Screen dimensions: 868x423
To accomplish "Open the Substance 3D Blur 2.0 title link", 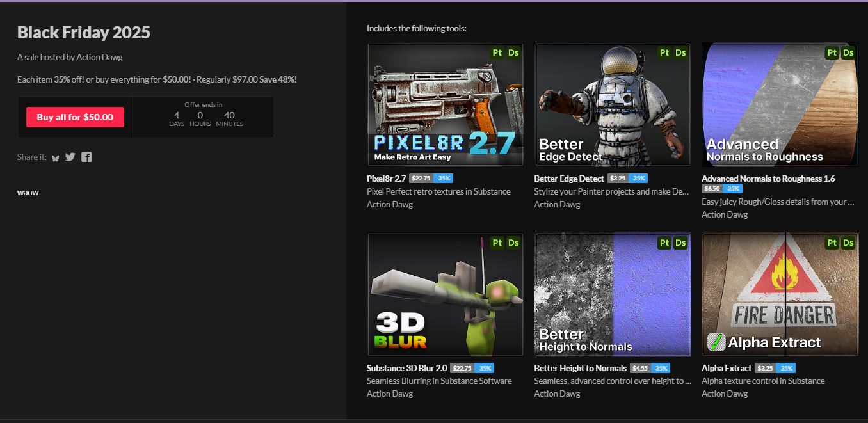I will 406,368.
